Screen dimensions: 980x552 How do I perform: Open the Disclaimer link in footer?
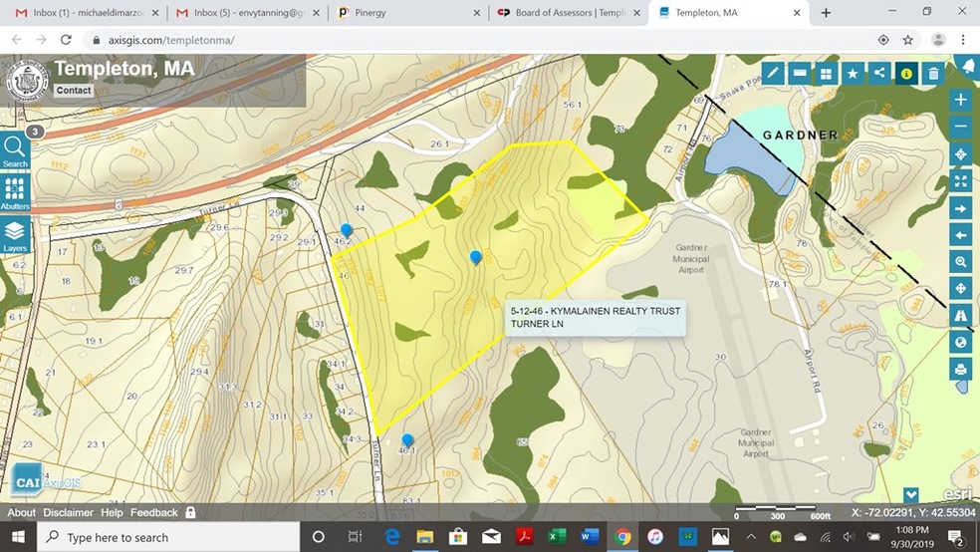coord(68,513)
